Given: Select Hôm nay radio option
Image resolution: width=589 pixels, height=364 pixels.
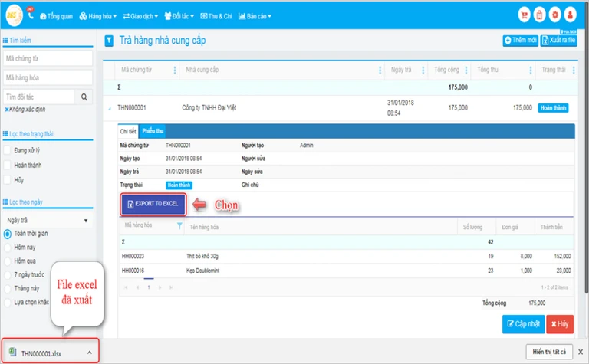Looking at the screenshot, I should tap(7, 248).
